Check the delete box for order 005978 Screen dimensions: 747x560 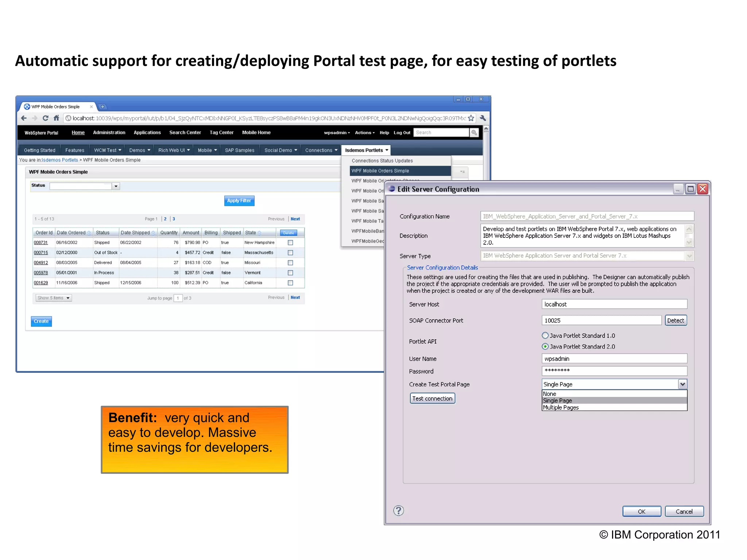coord(290,273)
